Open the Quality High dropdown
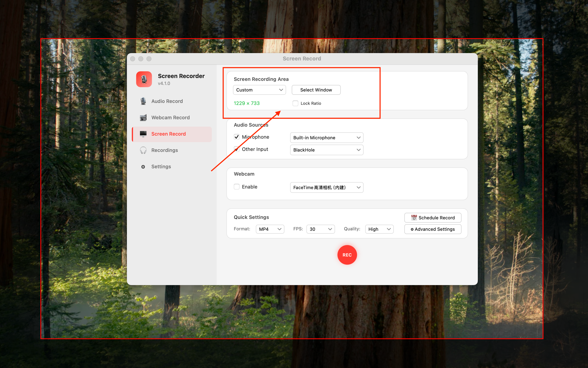Screen dimensions: 588x368 379,229
